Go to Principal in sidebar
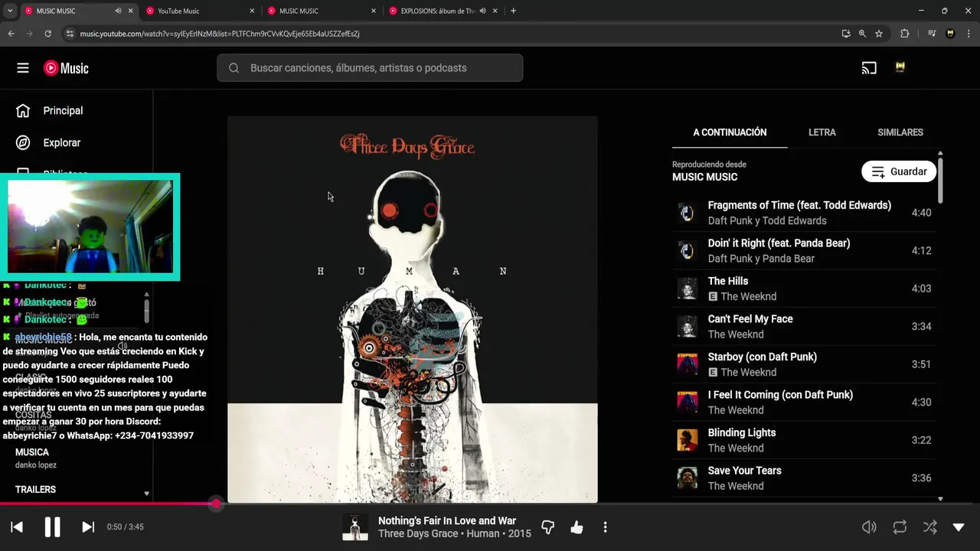 tap(63, 111)
